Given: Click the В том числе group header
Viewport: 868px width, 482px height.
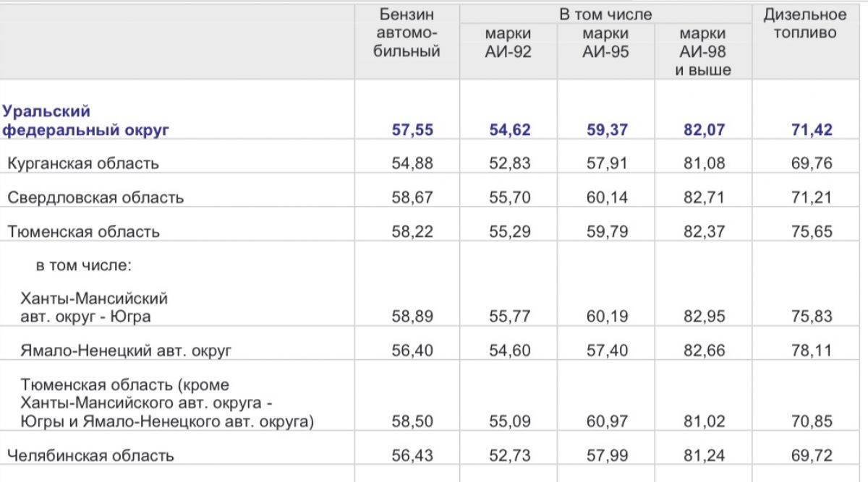Looking at the screenshot, I should pos(605,14).
